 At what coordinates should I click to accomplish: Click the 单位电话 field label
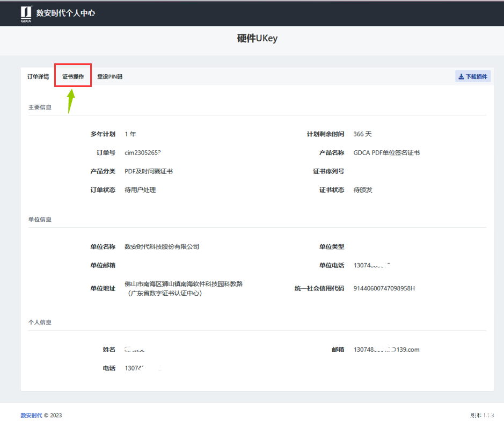point(332,265)
